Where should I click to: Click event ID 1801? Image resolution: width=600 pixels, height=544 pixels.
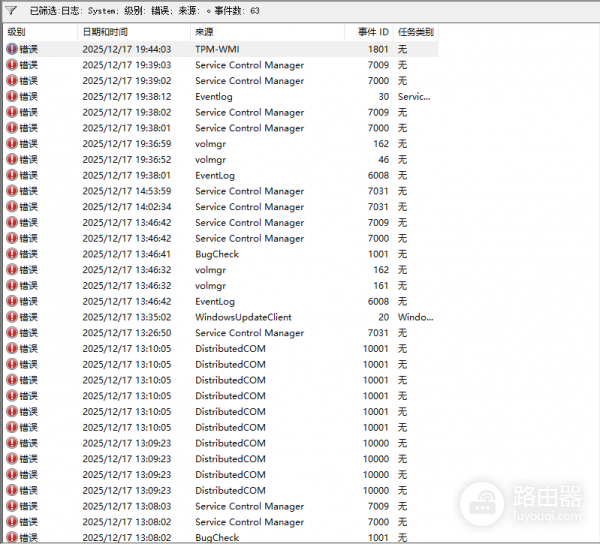378,49
